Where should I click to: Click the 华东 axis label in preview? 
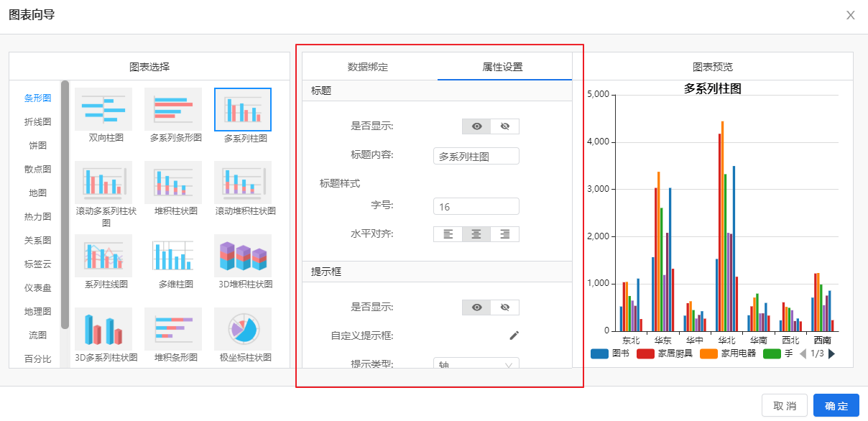(x=663, y=340)
